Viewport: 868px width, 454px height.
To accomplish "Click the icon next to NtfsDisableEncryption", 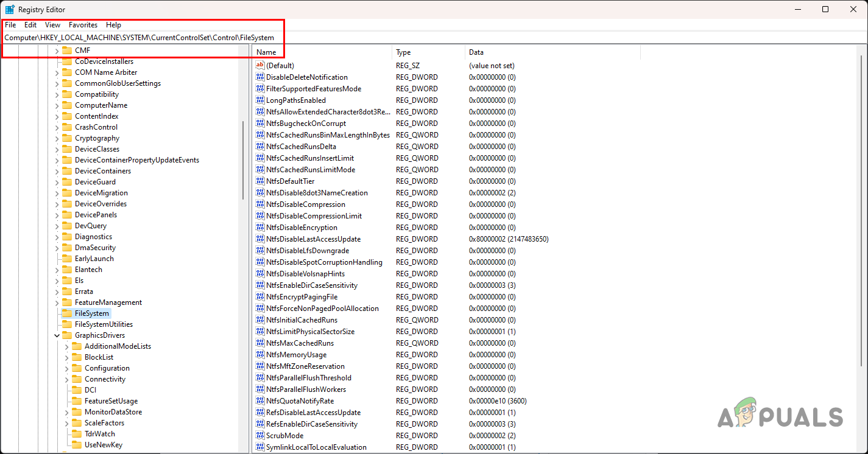I will 259,227.
